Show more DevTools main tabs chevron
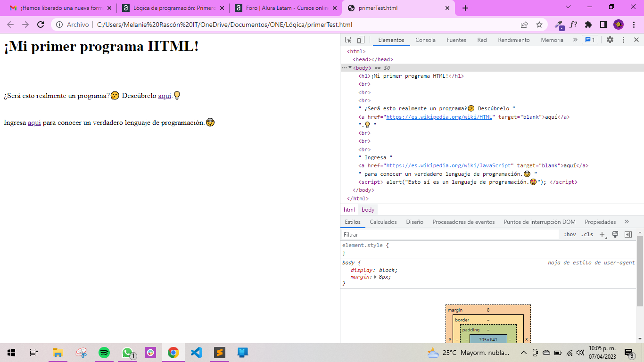 coord(575,40)
